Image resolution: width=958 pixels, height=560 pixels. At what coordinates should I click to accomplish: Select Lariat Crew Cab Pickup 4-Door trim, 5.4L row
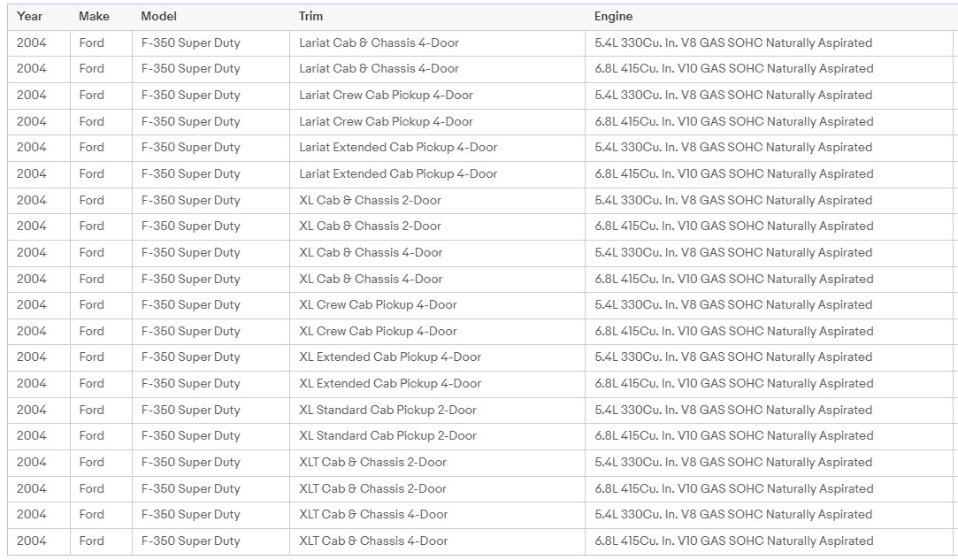(x=387, y=95)
